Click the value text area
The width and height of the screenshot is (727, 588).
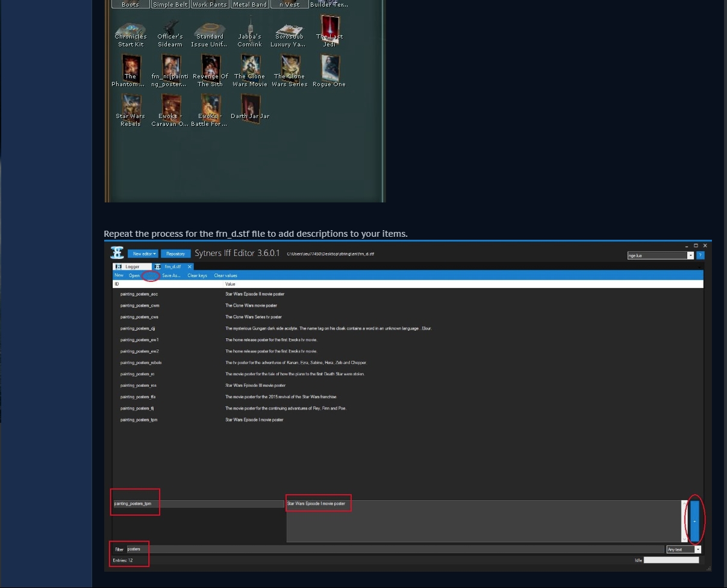coord(484,521)
